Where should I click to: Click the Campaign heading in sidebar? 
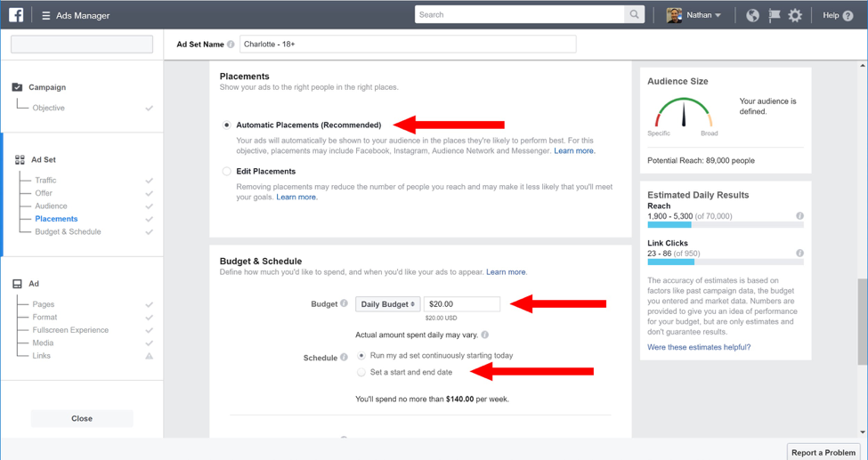(x=47, y=87)
